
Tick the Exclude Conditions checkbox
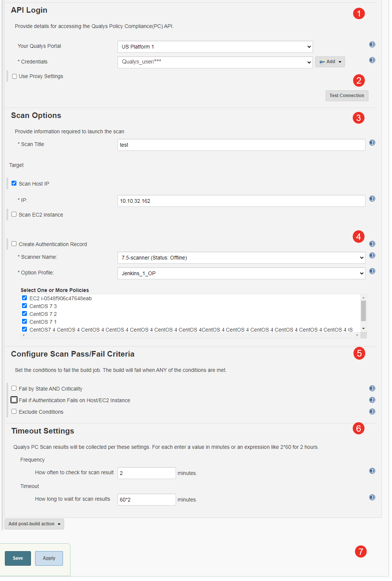click(14, 411)
